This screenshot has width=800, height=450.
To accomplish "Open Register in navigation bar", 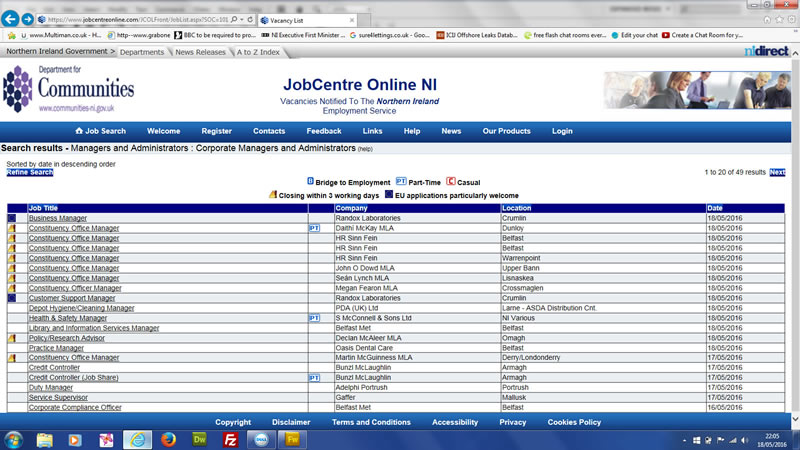I will [216, 131].
